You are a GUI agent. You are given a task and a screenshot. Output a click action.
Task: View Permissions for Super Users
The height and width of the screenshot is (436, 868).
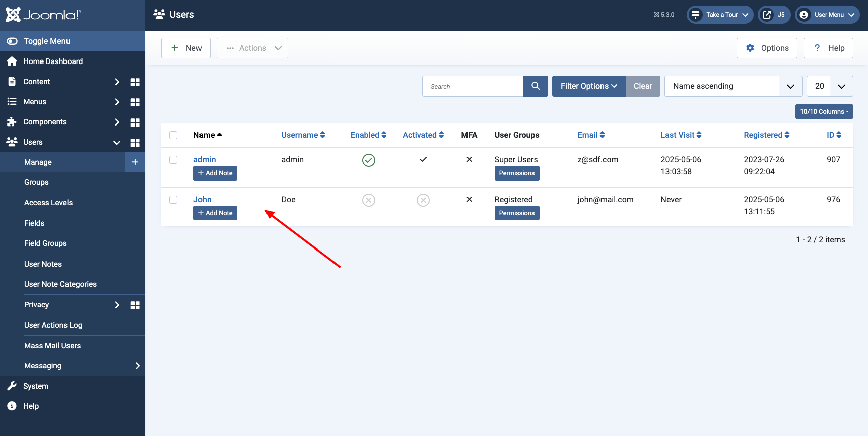(517, 173)
